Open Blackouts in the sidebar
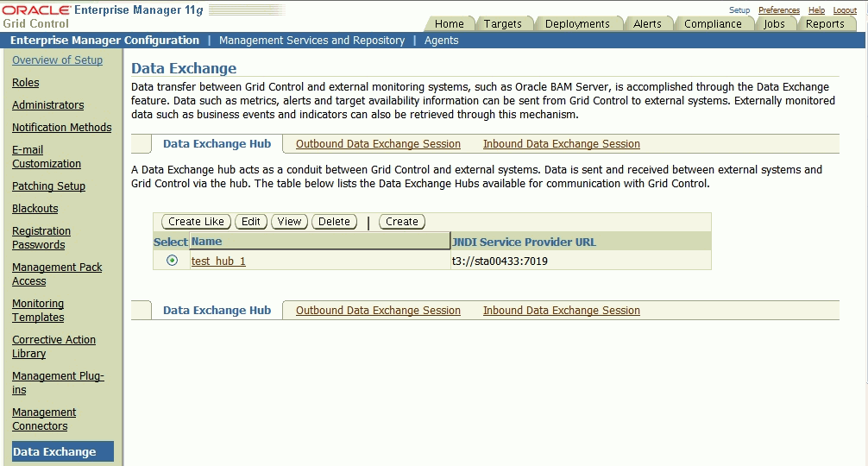The height and width of the screenshot is (466, 868). click(35, 208)
